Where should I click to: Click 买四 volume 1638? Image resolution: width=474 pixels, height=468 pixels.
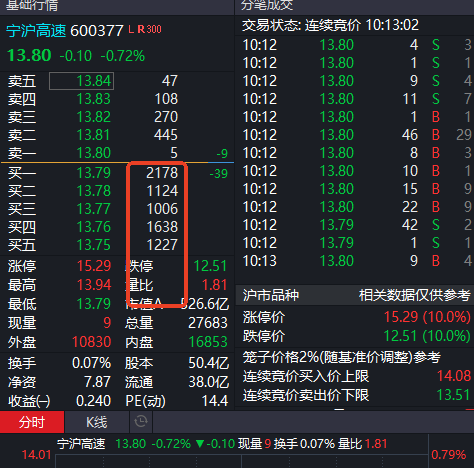[162, 227]
